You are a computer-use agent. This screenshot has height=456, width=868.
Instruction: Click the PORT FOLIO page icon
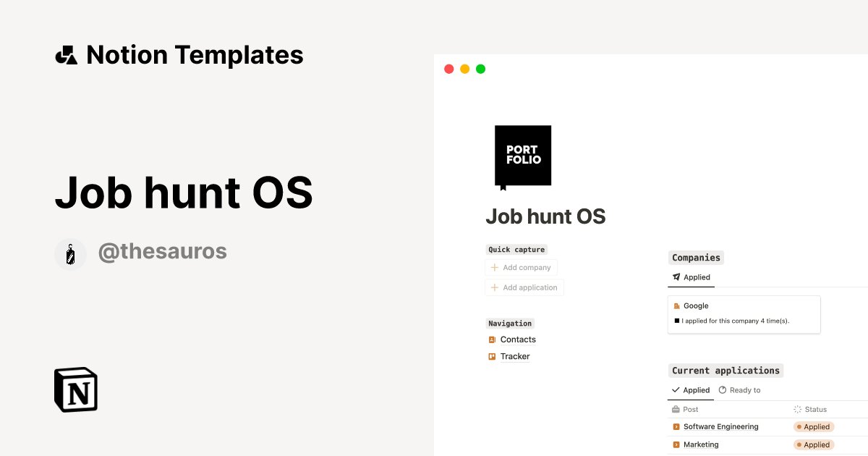click(x=522, y=155)
